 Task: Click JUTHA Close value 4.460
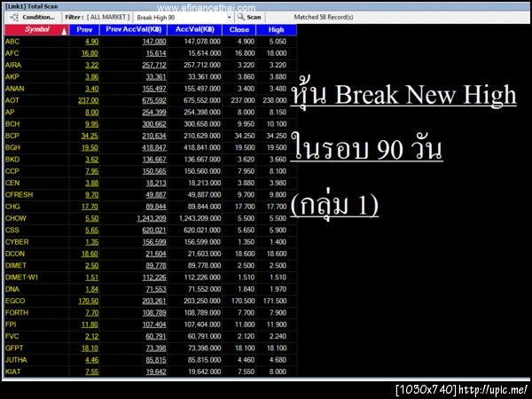pos(246,360)
